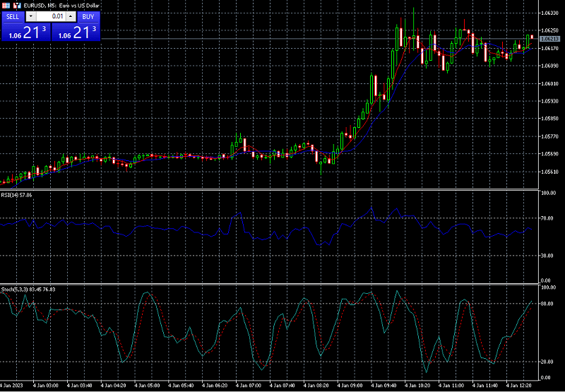Viewport: 565px width, 392px height.
Task: Click the highlighted 1.06213 current price label
Action: pos(549,39)
